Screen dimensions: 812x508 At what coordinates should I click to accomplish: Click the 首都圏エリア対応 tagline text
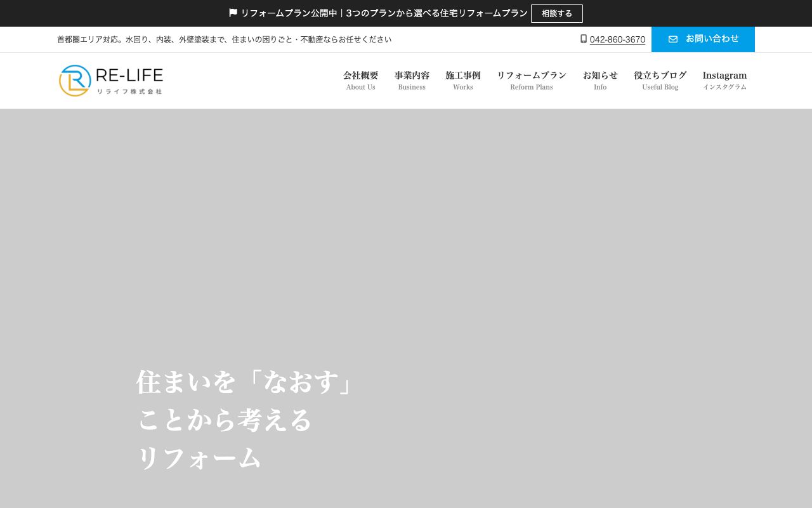pos(225,39)
